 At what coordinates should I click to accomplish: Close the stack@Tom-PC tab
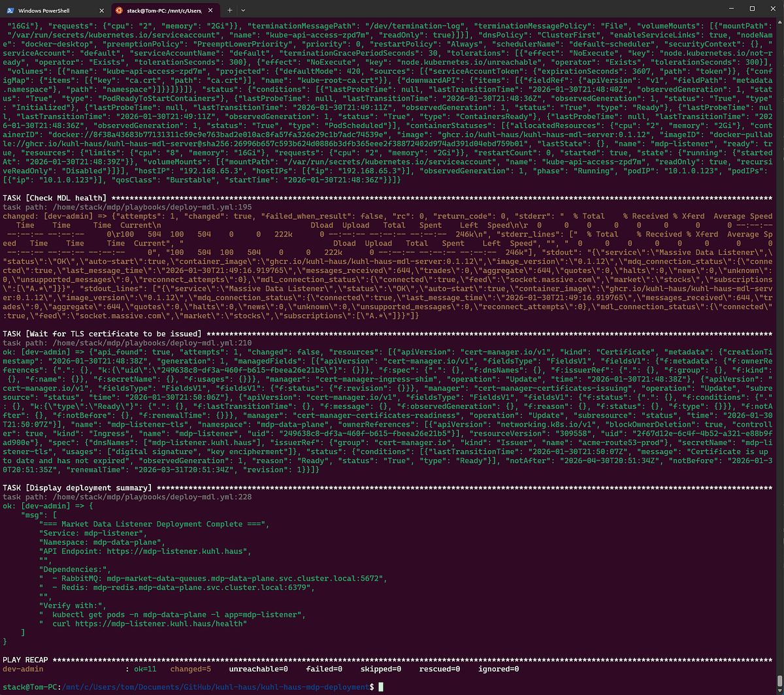tap(210, 10)
